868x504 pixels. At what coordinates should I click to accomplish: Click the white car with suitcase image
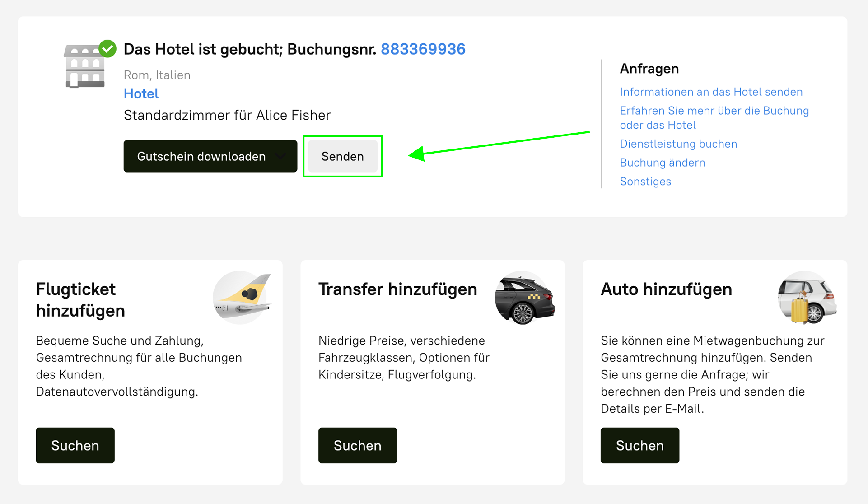(x=807, y=298)
